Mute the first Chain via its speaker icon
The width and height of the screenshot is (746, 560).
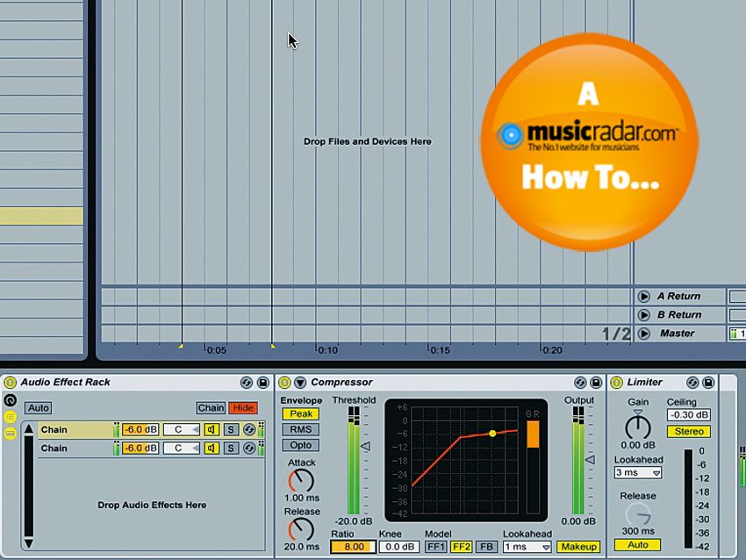[x=213, y=429]
